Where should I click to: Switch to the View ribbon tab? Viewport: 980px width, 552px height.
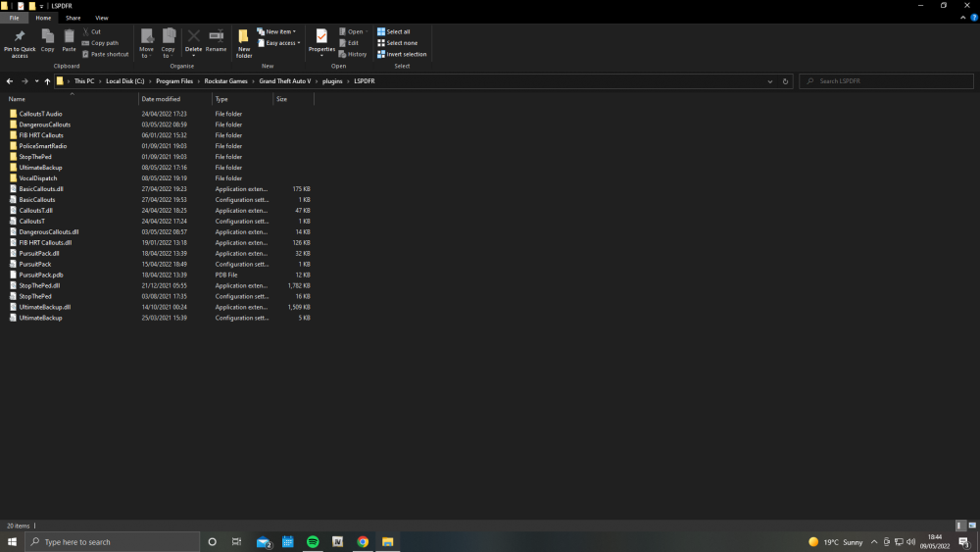(102, 18)
